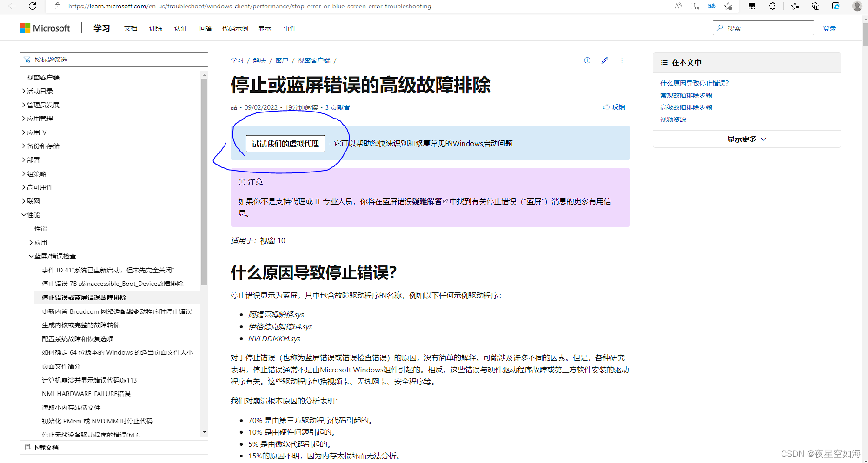
Task: Add this page to favorites via star icon
Action: tap(728, 6)
